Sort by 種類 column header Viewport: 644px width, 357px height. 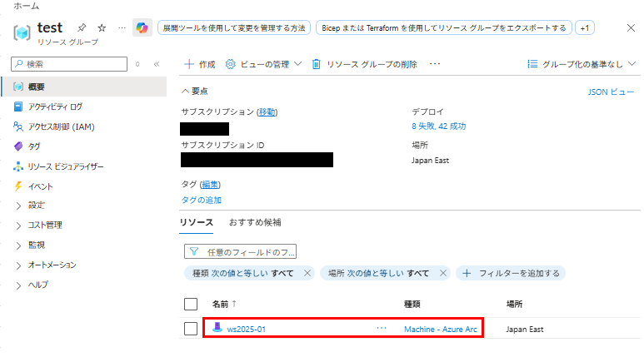coord(412,304)
